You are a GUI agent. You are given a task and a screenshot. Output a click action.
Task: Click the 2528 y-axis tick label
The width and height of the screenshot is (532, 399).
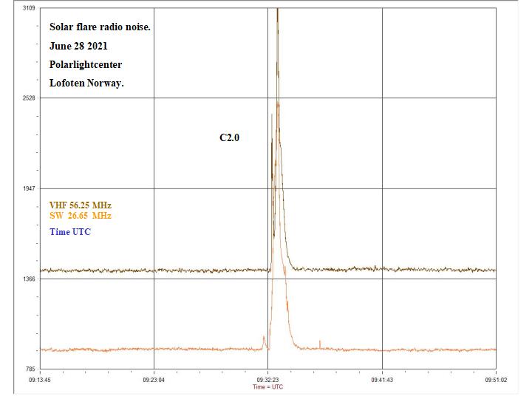point(29,98)
